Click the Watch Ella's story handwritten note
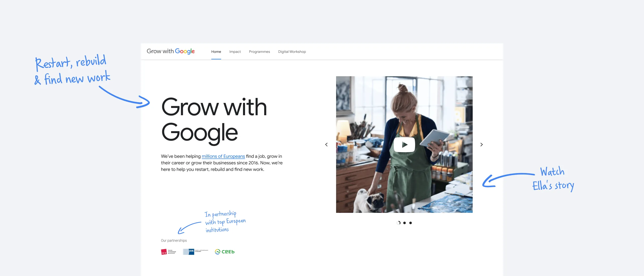Image resolution: width=644 pixels, height=276 pixels. coord(553,179)
